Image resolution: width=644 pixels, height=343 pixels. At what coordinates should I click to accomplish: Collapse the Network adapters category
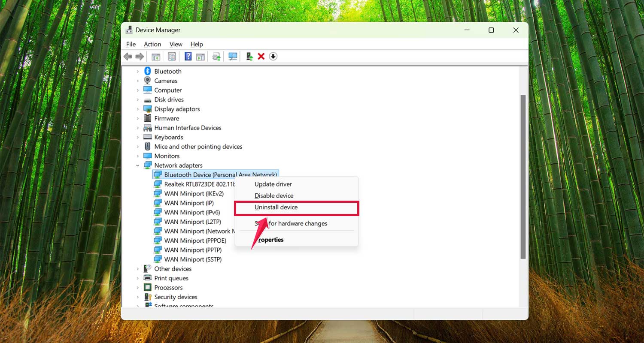[138, 165]
